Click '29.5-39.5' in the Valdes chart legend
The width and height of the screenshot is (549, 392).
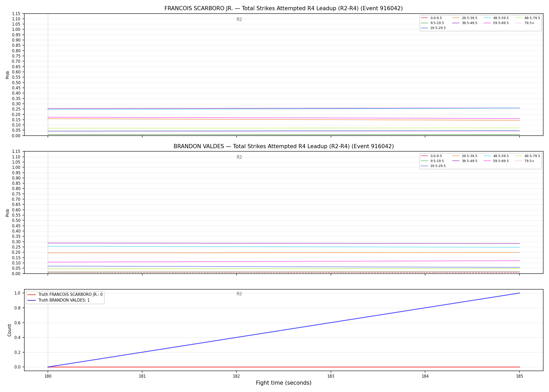click(x=470, y=156)
